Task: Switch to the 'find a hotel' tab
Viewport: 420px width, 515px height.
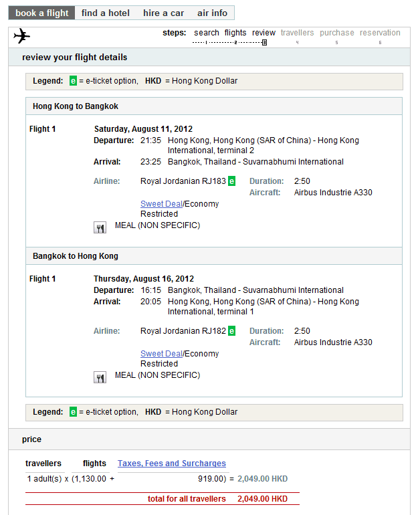Action: [106, 13]
